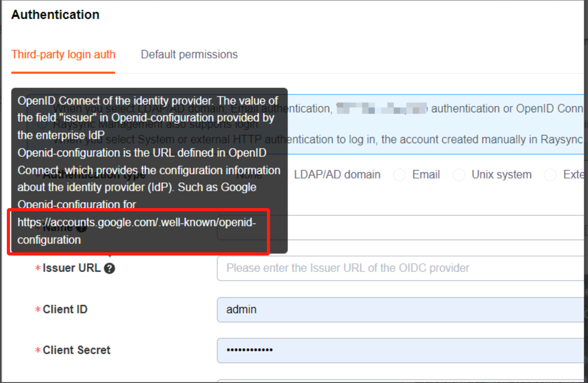Click the Name field label
Viewport: 588px width, 383px height.
coord(58,228)
